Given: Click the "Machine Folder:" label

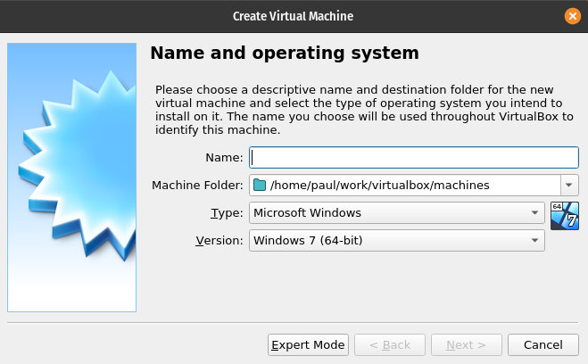Looking at the screenshot, I should (197, 186).
